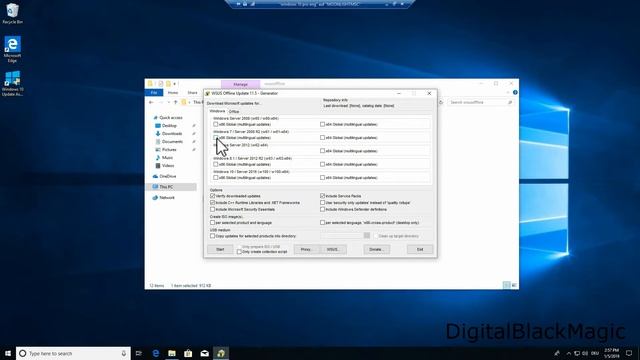Image resolution: width=640 pixels, height=360 pixels.
Task: Toggle Include C++ Runtime Libraries and .NET Frameworks
Action: pos(212,202)
